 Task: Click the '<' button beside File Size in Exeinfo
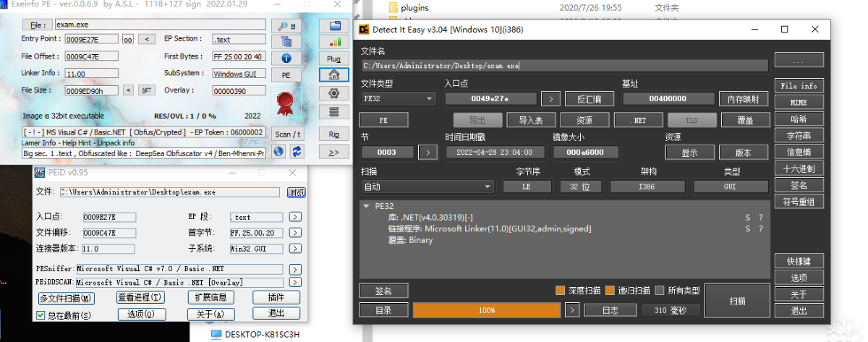128,90
